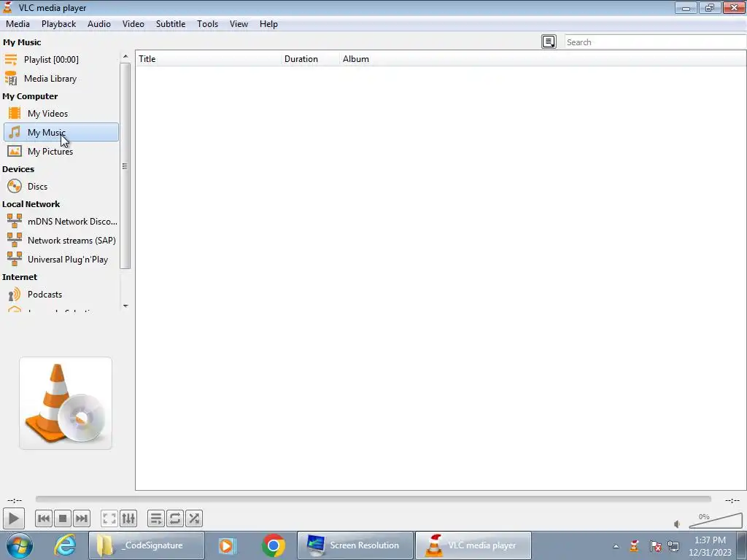Toggle loop repeat mode
747x560 pixels.
tap(175, 518)
